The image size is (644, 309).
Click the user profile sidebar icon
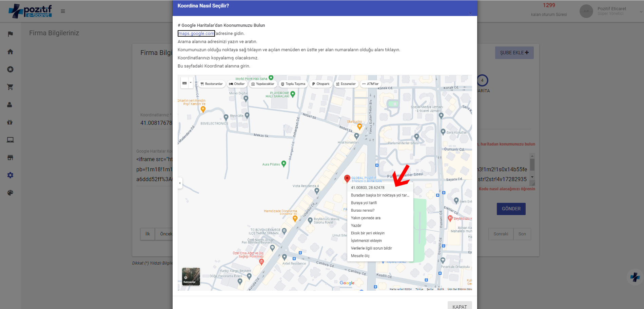(x=10, y=104)
